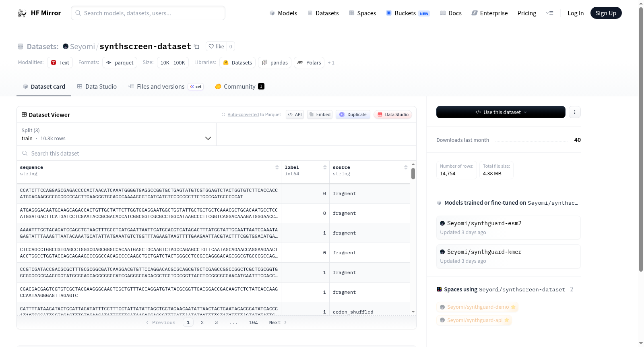Click the Duplicate button
Viewport: 644px width, 347px height.
pyautogui.click(x=353, y=114)
